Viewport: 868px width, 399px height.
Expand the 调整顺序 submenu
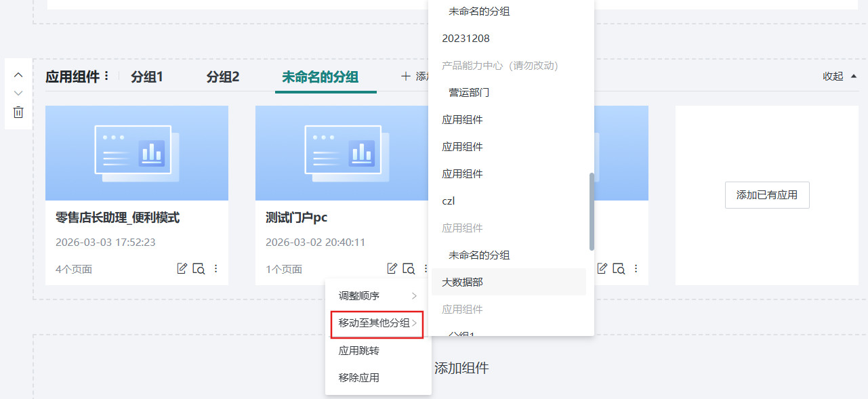click(378, 296)
